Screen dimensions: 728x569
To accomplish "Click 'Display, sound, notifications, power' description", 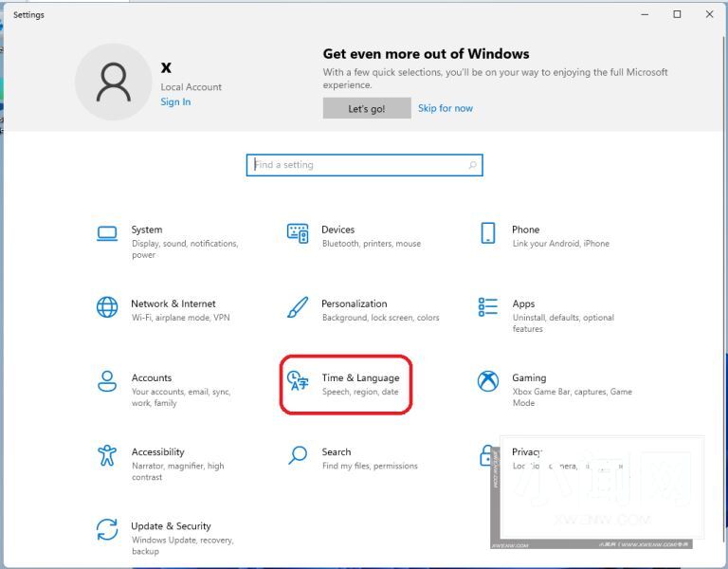I will [x=185, y=249].
